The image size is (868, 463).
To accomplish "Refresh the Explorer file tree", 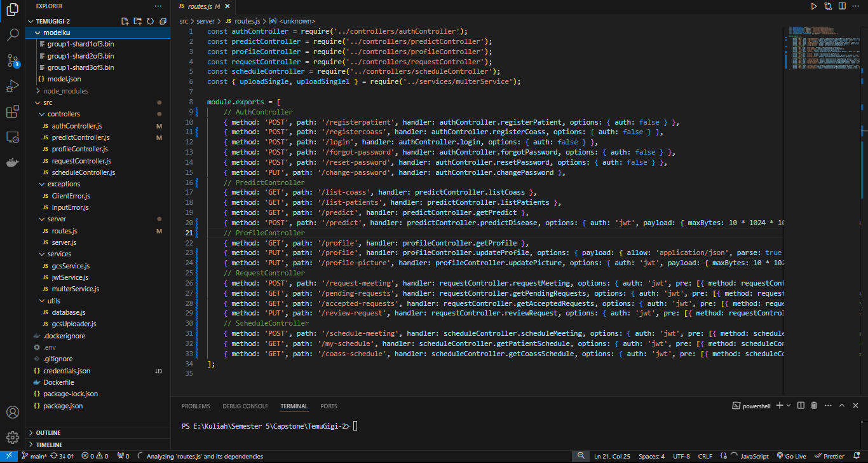I will coord(150,22).
